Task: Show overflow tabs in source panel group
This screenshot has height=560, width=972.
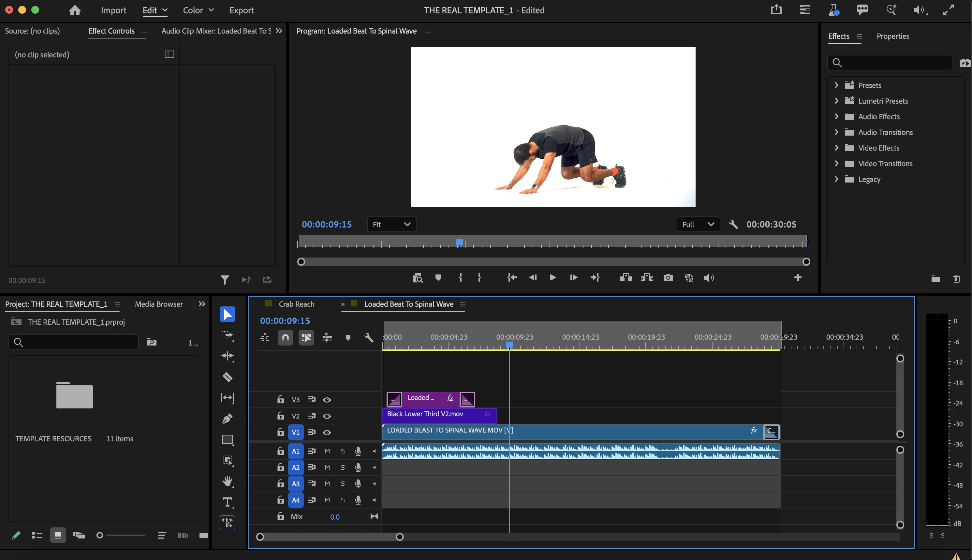Action: click(x=279, y=31)
